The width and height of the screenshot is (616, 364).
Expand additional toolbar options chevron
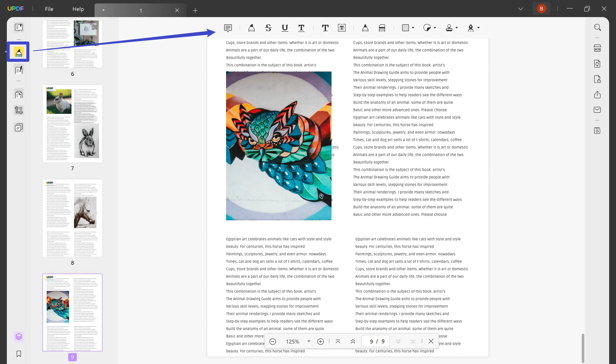(x=521, y=9)
